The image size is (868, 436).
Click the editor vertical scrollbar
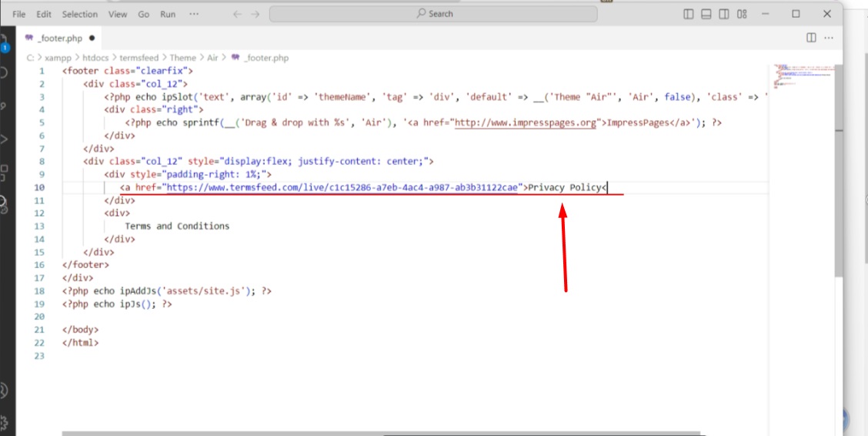[839, 172]
